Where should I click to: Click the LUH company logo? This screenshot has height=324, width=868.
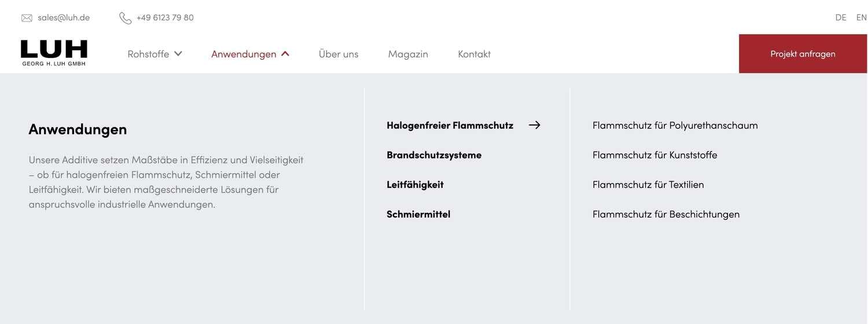tap(54, 53)
